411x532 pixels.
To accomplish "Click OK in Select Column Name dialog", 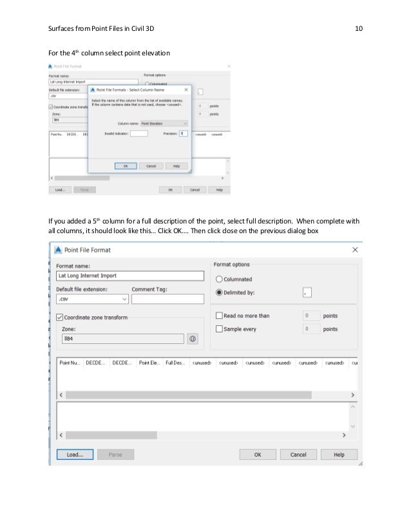I will (126, 166).
